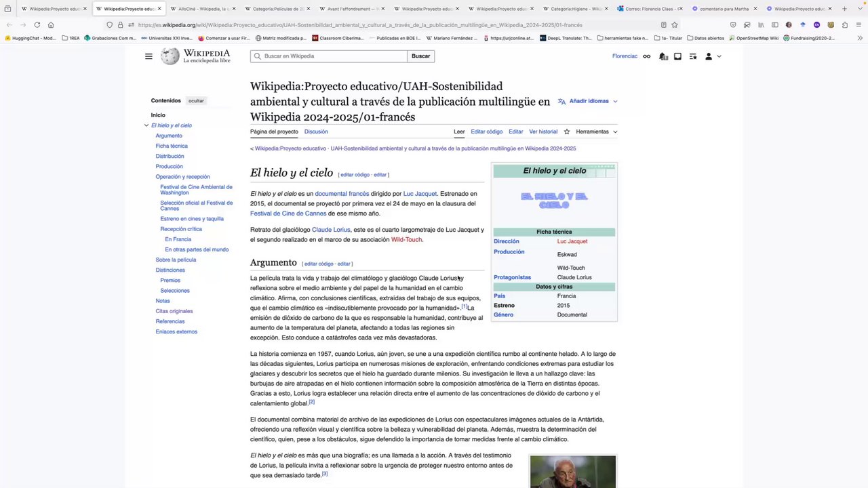The width and height of the screenshot is (868, 488).
Task: Open the Datos abiertos bookmarks folder
Action: tap(705, 38)
